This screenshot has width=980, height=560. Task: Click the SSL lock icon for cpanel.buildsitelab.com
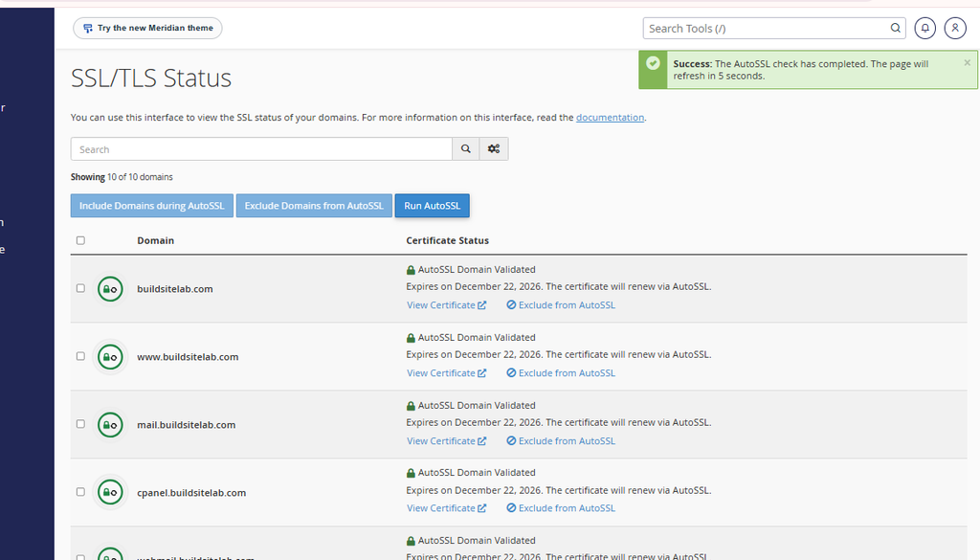tap(110, 492)
